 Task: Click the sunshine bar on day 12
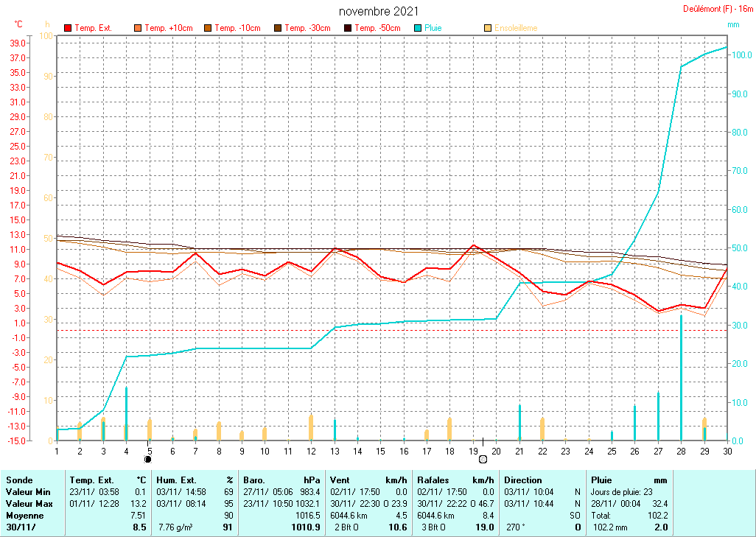(311, 427)
